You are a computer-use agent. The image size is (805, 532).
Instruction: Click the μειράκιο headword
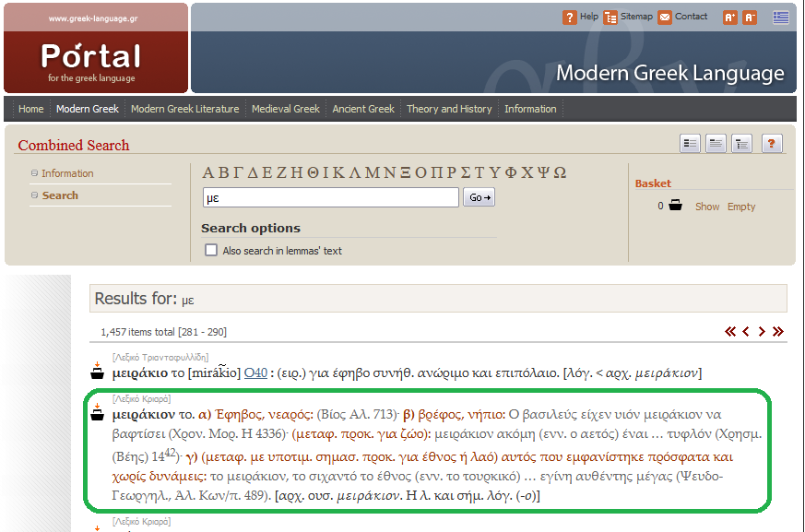(x=140, y=373)
